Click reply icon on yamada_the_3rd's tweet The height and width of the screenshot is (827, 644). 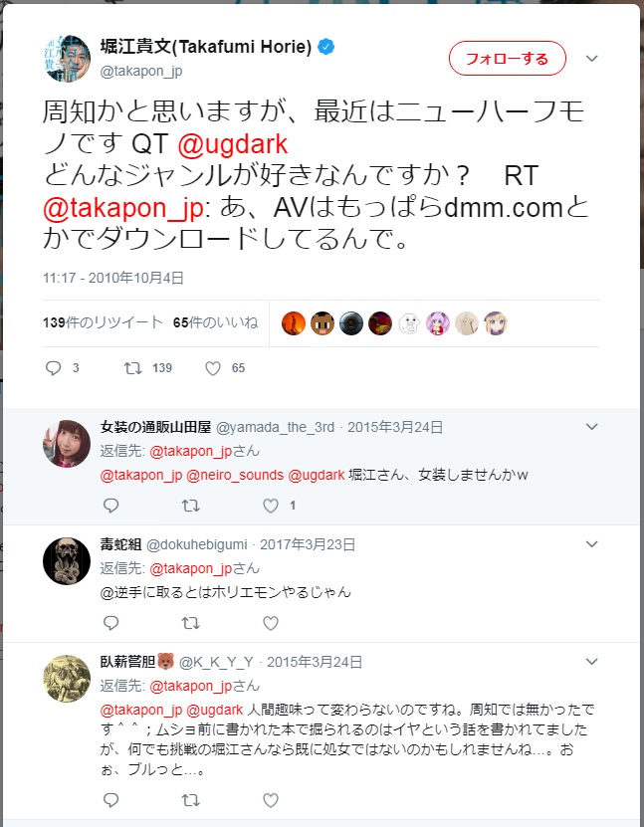click(x=110, y=506)
